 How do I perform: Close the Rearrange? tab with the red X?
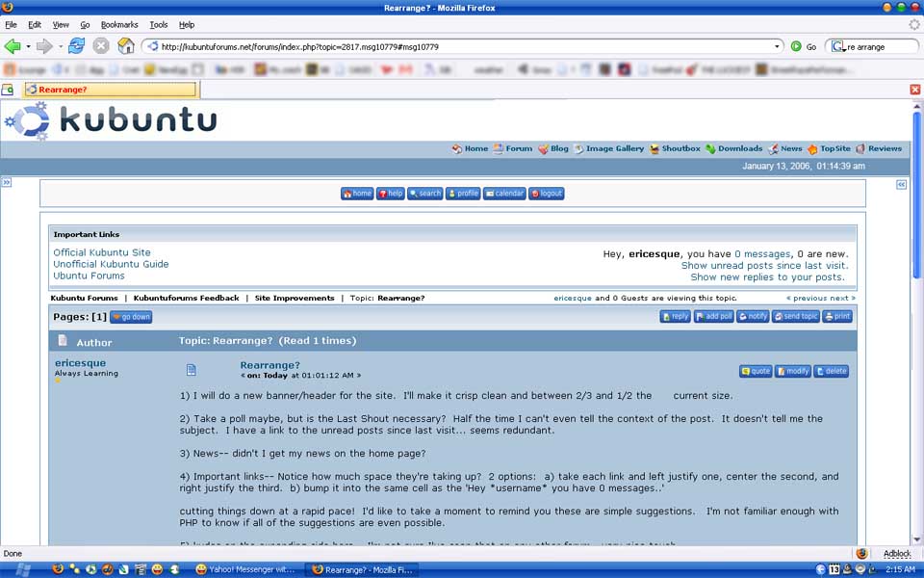(914, 90)
